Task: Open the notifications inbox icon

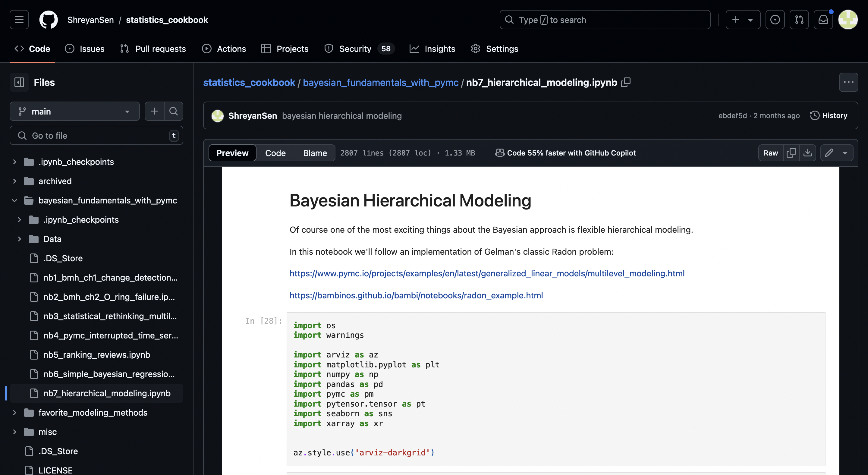Action: coord(823,20)
